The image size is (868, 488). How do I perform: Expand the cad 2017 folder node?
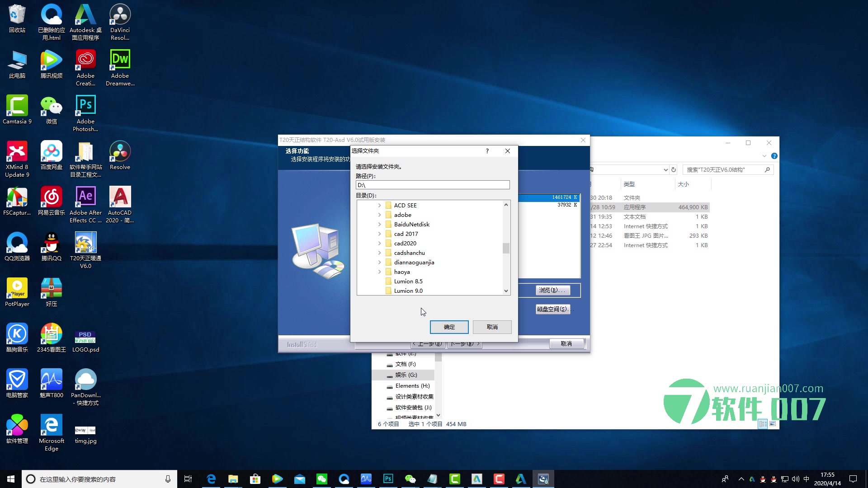click(x=379, y=234)
